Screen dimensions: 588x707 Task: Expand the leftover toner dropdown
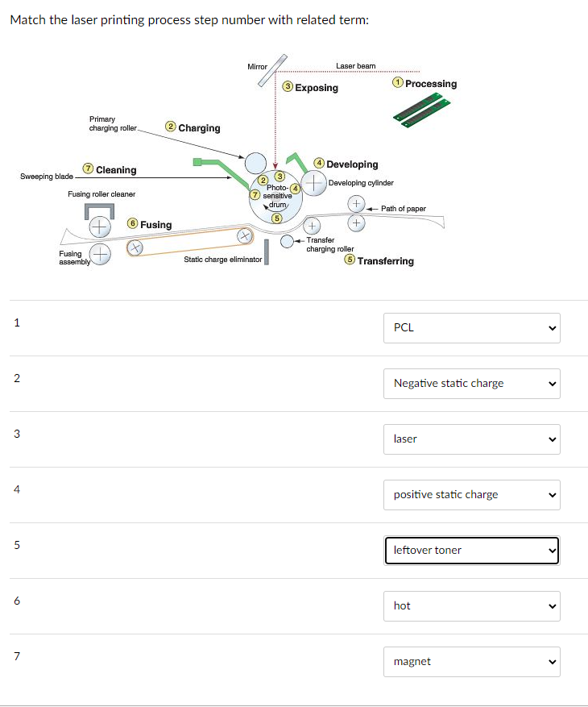click(x=472, y=550)
